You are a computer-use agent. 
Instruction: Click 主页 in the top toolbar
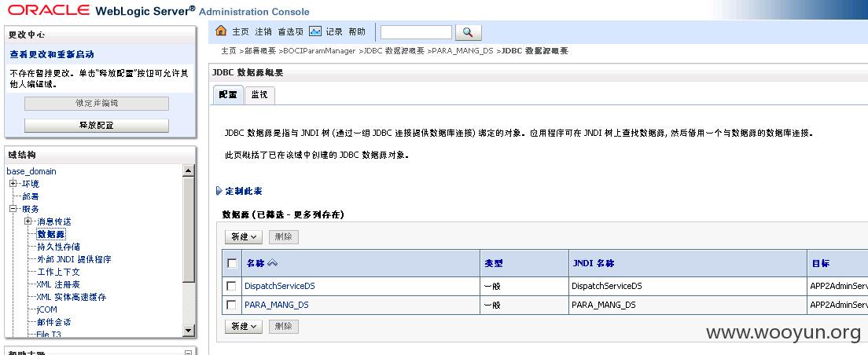coord(241,32)
